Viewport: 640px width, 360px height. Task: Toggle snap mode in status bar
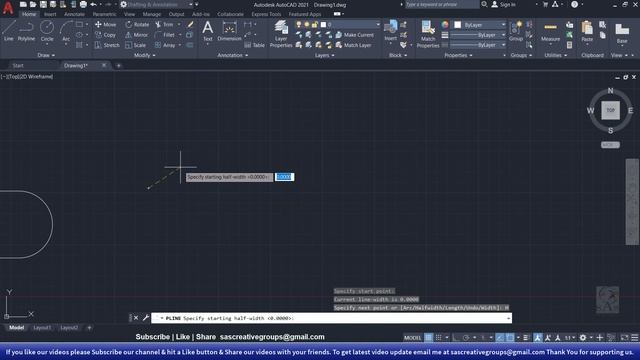[x=438, y=338]
